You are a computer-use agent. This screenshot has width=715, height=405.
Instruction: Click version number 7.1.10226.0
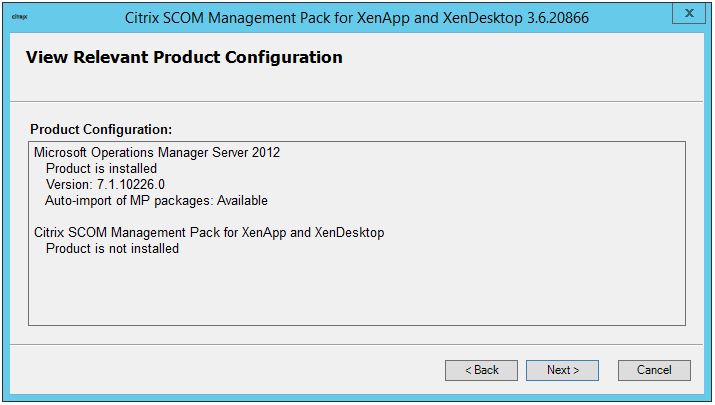(131, 185)
